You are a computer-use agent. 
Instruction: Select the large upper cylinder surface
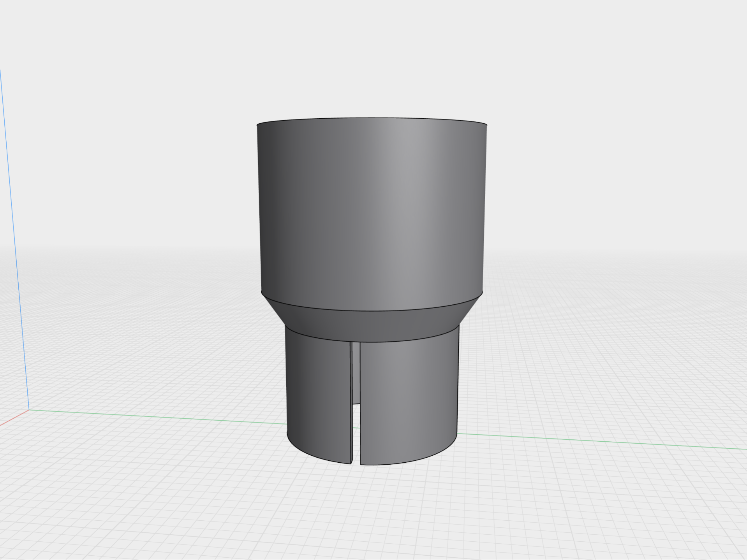point(372,214)
